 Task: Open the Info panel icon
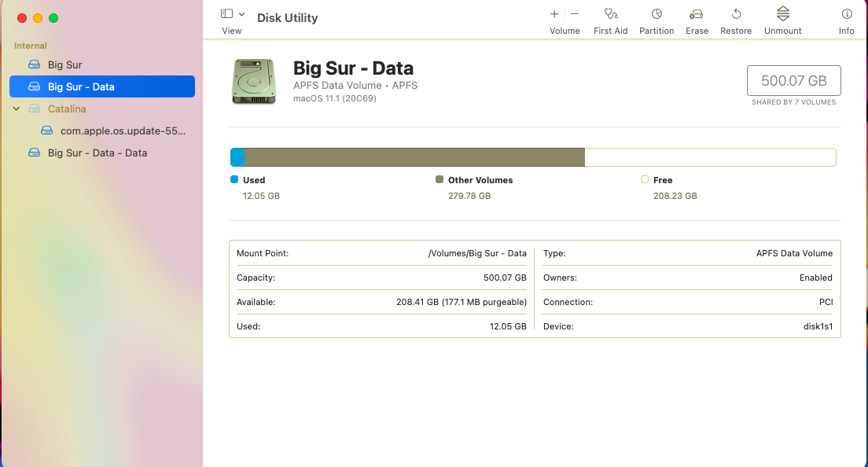coord(847,14)
